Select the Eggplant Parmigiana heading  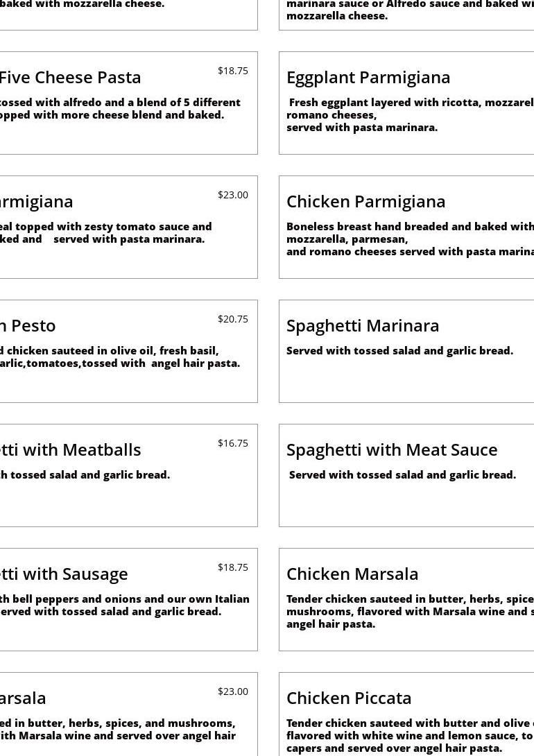[x=368, y=77]
